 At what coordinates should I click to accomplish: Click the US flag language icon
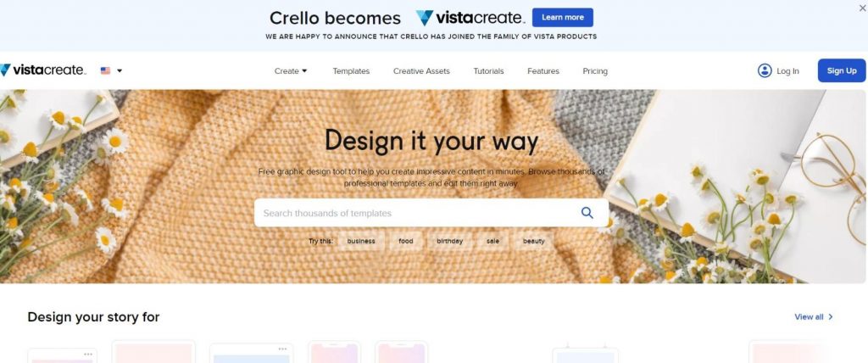pyautogui.click(x=105, y=71)
